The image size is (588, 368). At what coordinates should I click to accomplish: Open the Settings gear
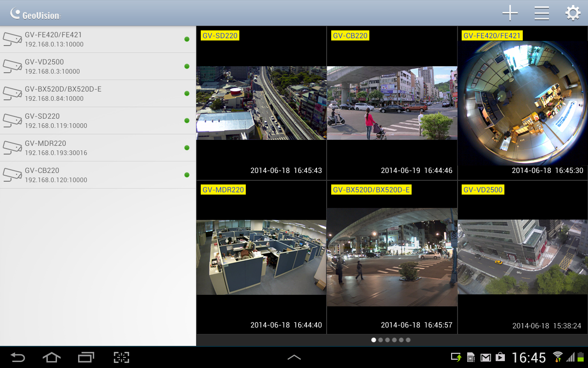572,12
